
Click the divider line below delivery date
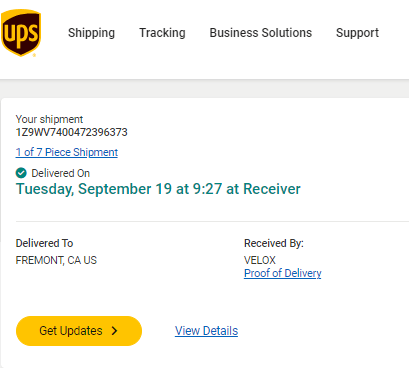212,221
